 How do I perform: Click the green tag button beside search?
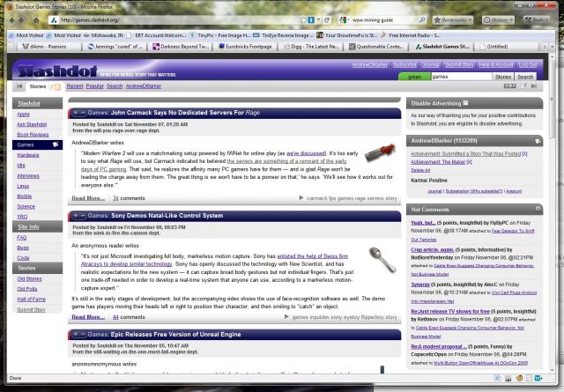[x=415, y=77]
